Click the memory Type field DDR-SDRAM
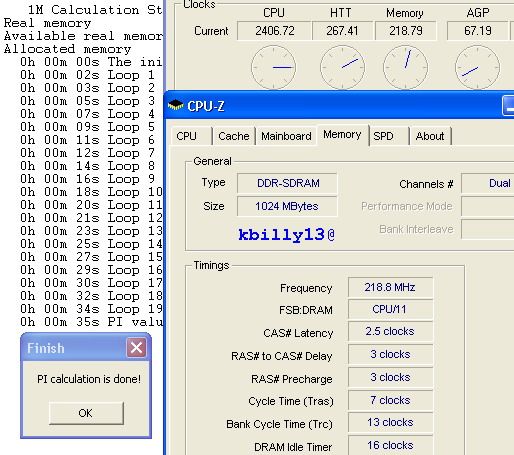514x455 pixels. (288, 183)
